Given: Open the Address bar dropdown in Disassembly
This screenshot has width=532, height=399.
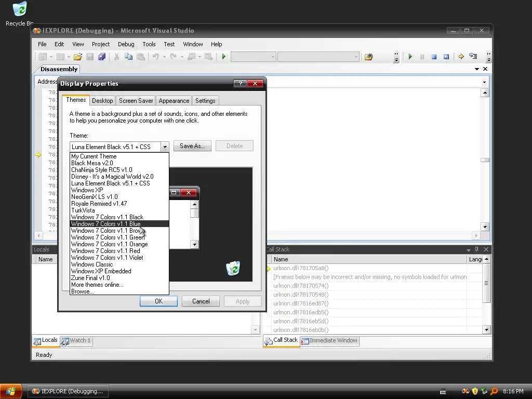Looking at the screenshot, I should [484, 82].
